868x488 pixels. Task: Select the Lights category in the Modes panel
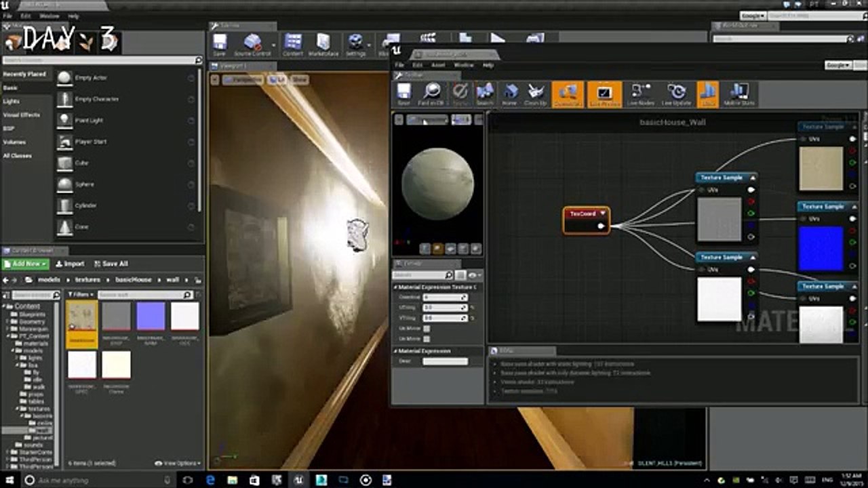(12, 101)
